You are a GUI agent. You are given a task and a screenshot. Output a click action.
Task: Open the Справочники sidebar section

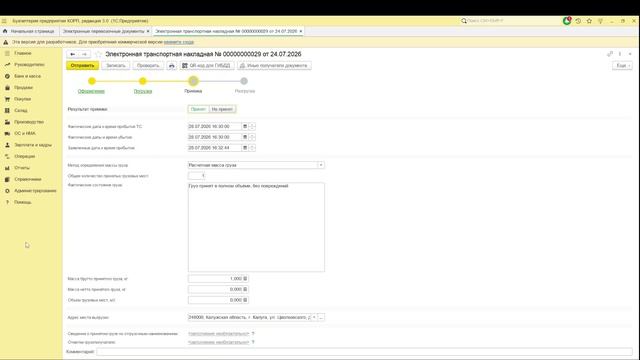pyautogui.click(x=28, y=179)
